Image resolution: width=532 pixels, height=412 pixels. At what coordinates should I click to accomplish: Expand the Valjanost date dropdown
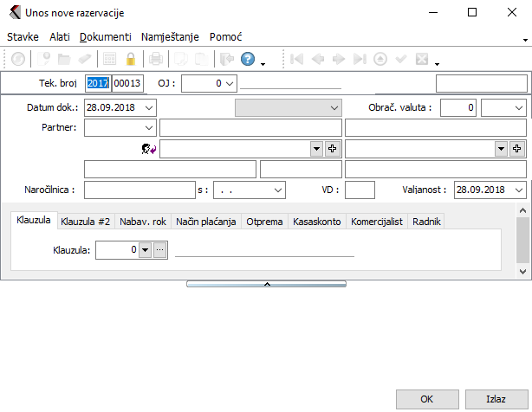pos(518,190)
